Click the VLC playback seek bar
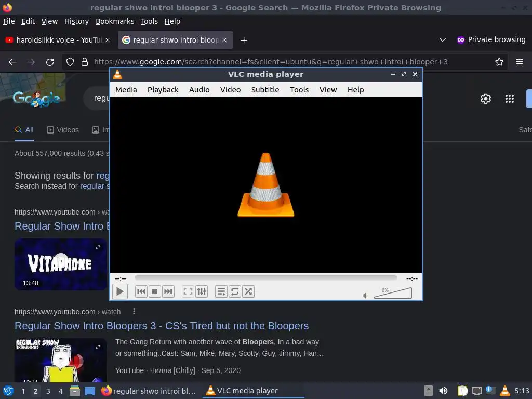The width and height of the screenshot is (532, 399). 265,278
